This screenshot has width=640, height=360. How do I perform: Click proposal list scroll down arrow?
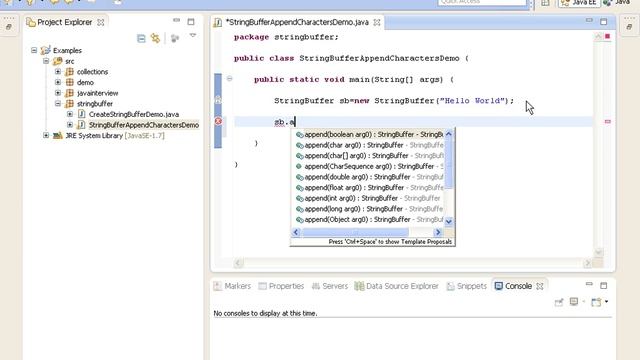[449, 222]
